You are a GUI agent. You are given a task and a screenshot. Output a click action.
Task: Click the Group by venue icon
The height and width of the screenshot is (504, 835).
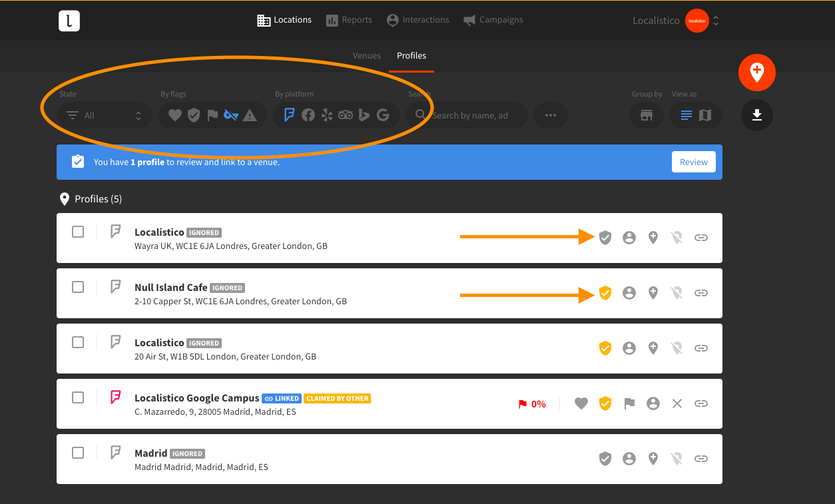647,115
